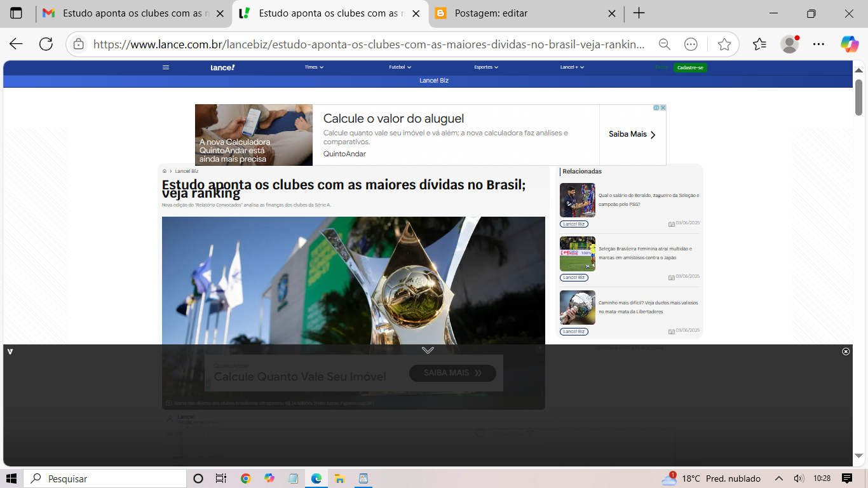Image resolution: width=868 pixels, height=488 pixels.
Task: Launch Chrome from taskbar
Action: (x=246, y=478)
